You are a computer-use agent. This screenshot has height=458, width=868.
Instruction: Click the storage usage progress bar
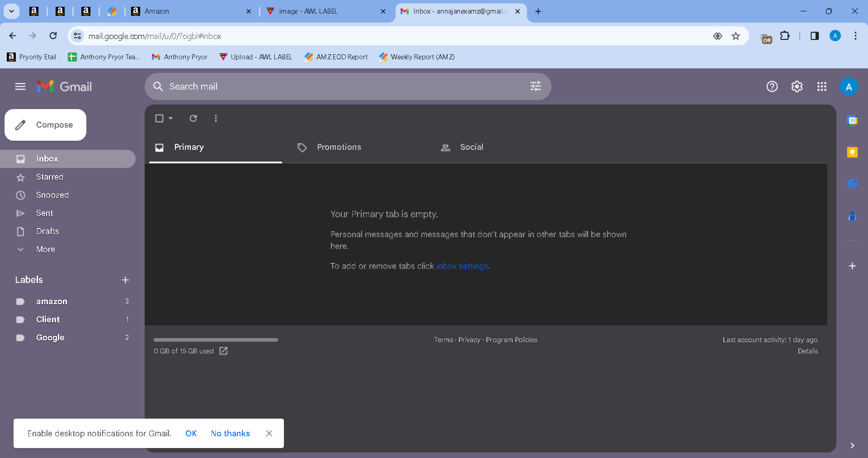click(x=216, y=340)
